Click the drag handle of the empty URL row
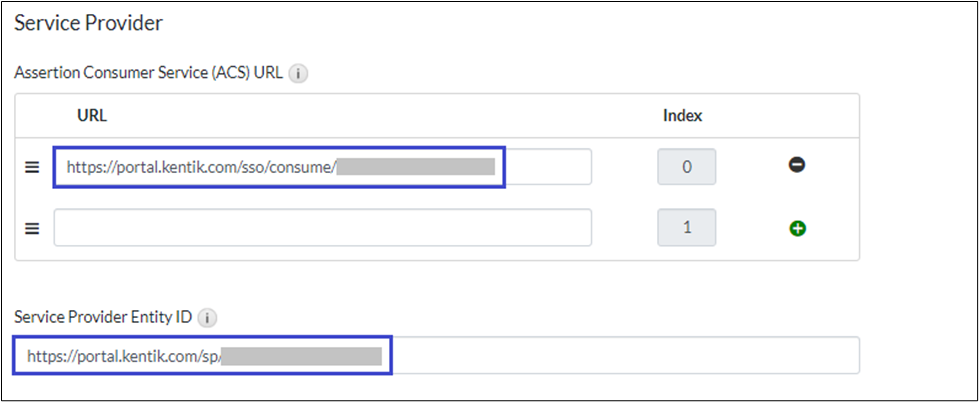Image resolution: width=979 pixels, height=402 pixels. [x=32, y=228]
